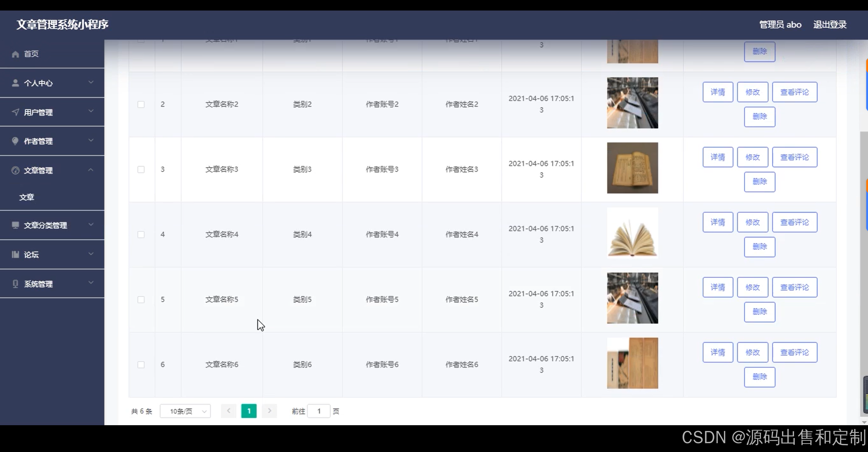Click 修改 for 文章名称6

753,353
